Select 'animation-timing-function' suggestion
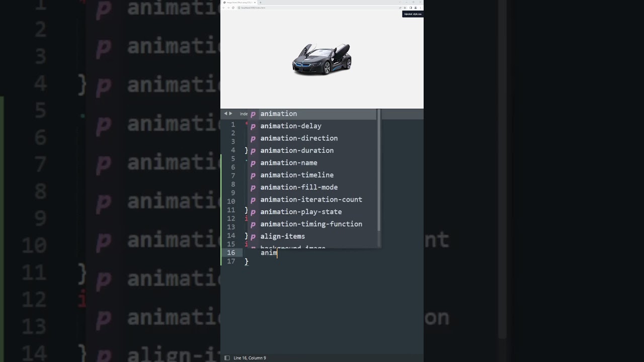Screen dimensions: 644x362 click(312, 224)
